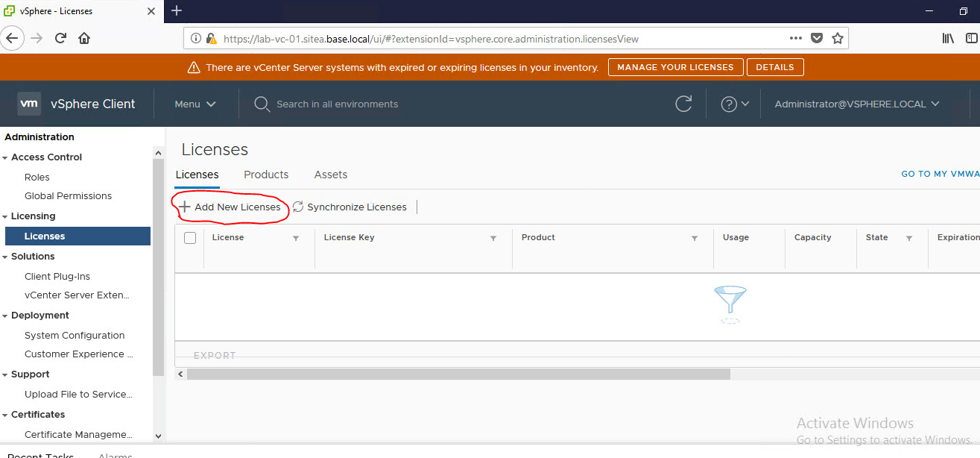
Task: Collapse the Licensing section in sidebar
Action: click(x=6, y=216)
